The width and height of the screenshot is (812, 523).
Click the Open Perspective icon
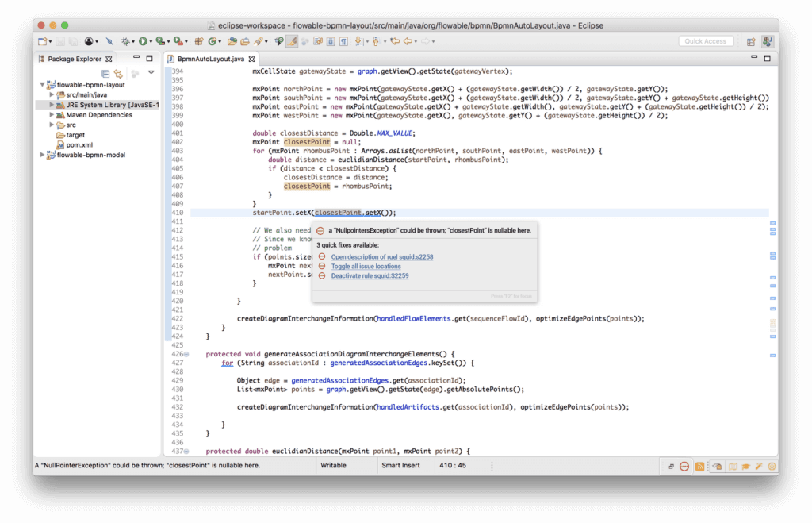click(x=750, y=41)
